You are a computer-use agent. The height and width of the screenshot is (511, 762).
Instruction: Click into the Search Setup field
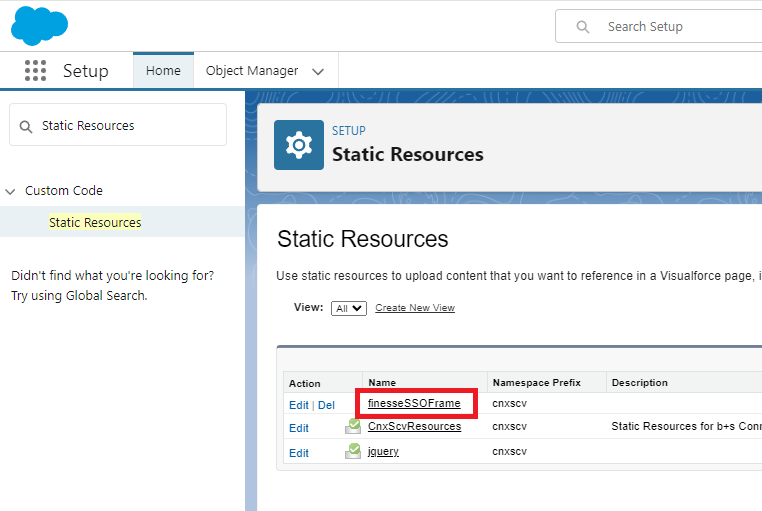pyautogui.click(x=658, y=26)
